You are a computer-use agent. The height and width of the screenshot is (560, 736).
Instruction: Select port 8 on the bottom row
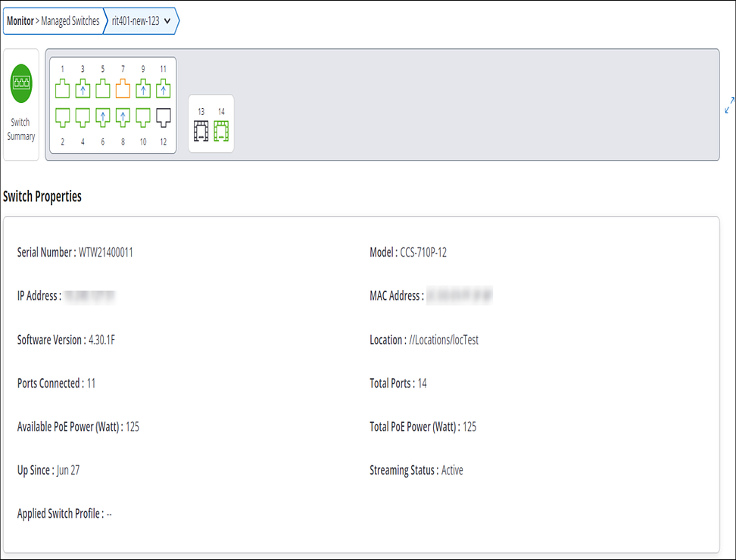coord(123,118)
